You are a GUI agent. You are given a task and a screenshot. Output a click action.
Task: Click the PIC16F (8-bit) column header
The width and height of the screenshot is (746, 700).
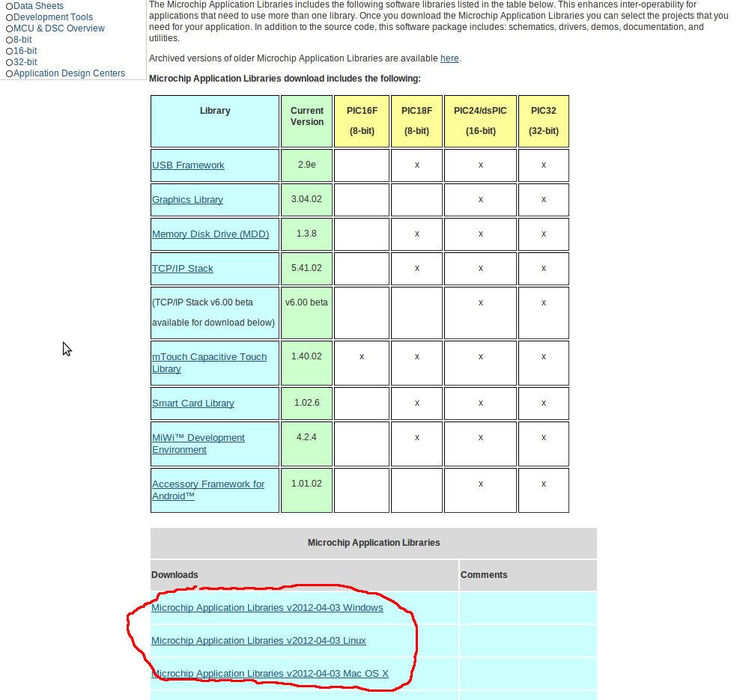(362, 121)
